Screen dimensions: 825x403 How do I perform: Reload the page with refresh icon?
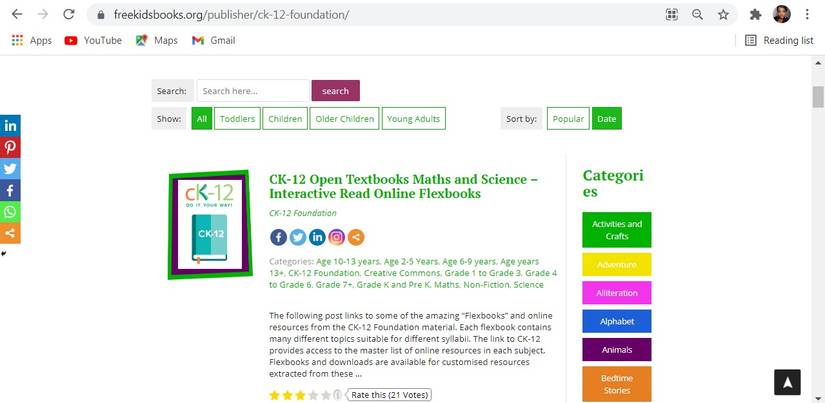point(69,14)
